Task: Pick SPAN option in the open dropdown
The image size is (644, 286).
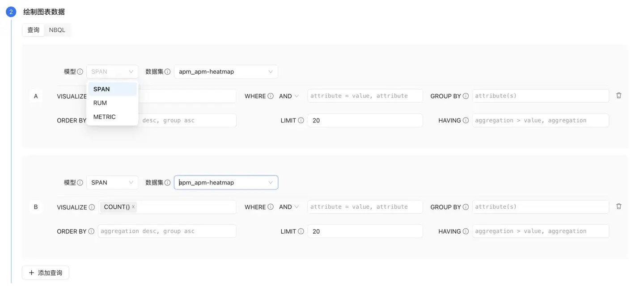Action: click(102, 89)
